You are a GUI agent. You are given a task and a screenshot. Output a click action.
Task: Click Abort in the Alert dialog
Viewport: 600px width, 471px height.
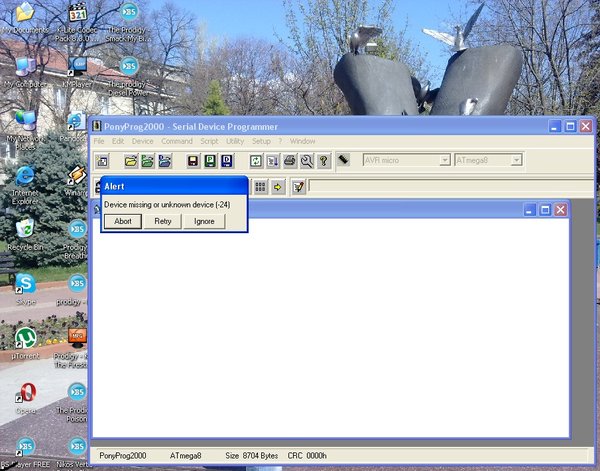point(123,221)
